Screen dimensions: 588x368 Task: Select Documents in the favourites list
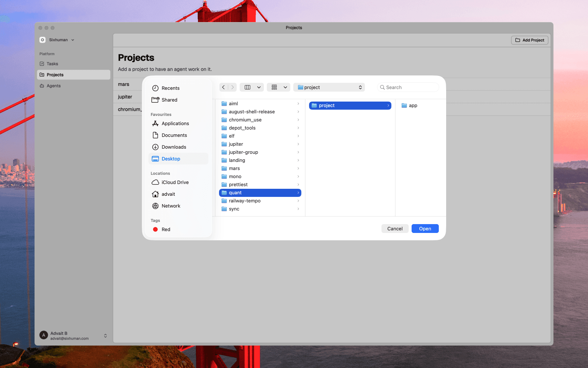point(173,135)
